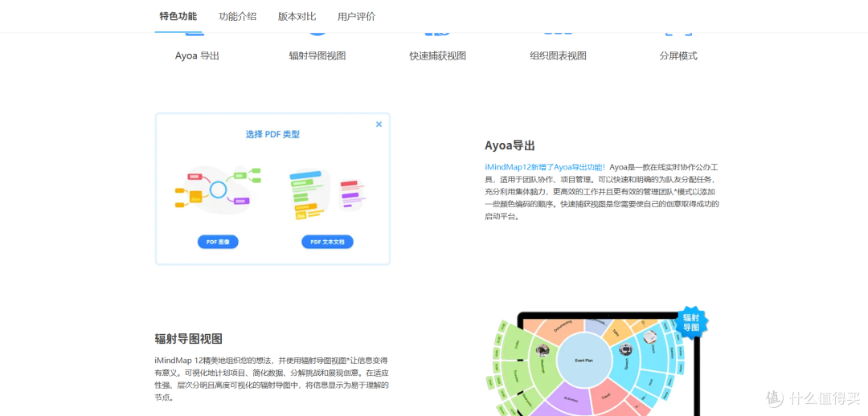
Task: Select the 分屏模式 feature label
Action: point(678,56)
